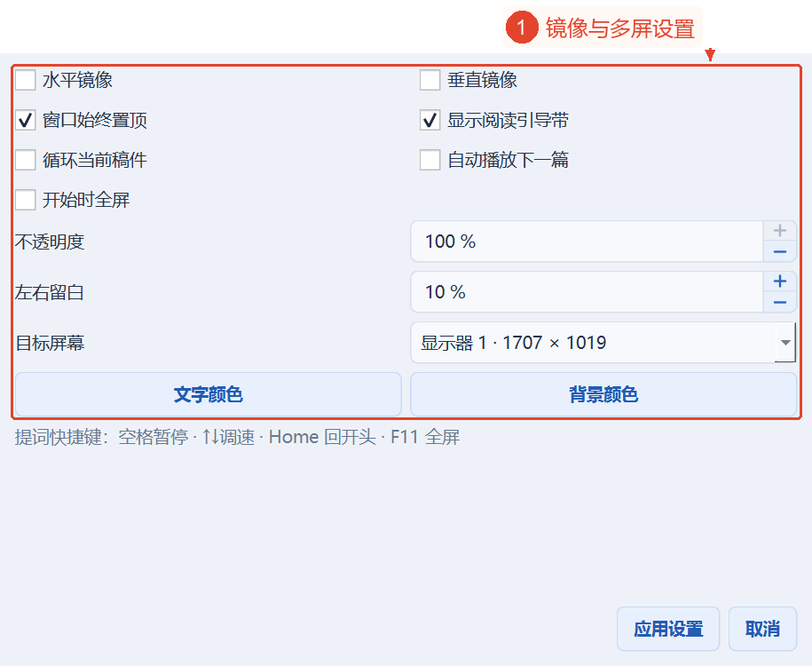This screenshot has height=666, width=812.
Task: Enable the 水平镜像 checkbox
Action: point(26,80)
